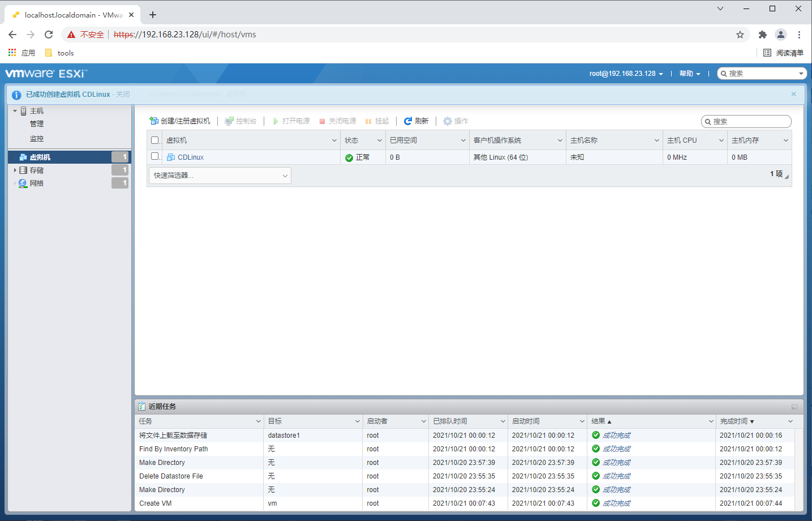
Task: Open the 状态 column dropdown arrow
Action: click(380, 140)
